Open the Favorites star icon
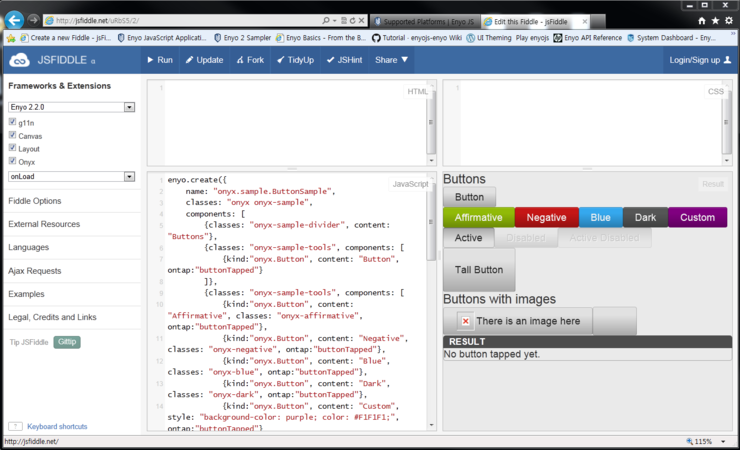 point(715,21)
